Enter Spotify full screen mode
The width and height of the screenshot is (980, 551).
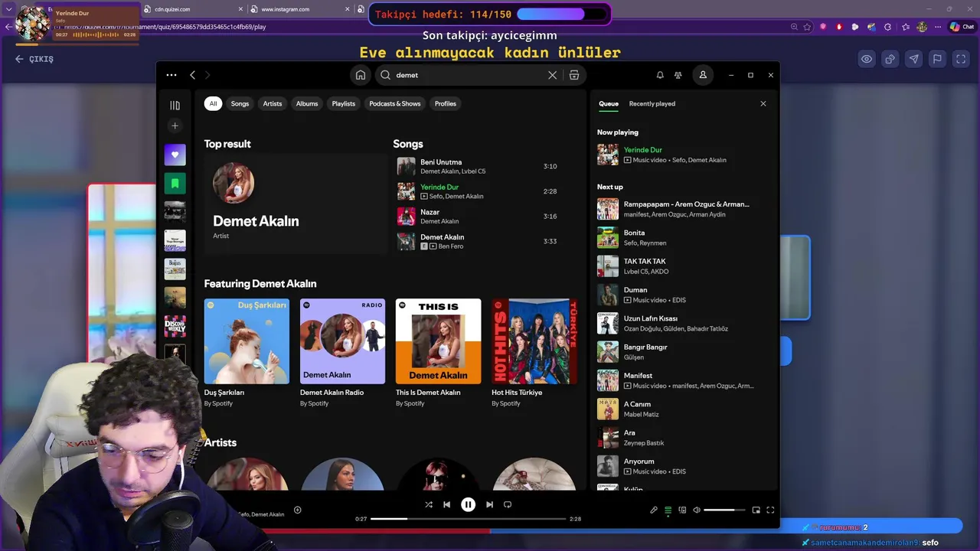[771, 510]
